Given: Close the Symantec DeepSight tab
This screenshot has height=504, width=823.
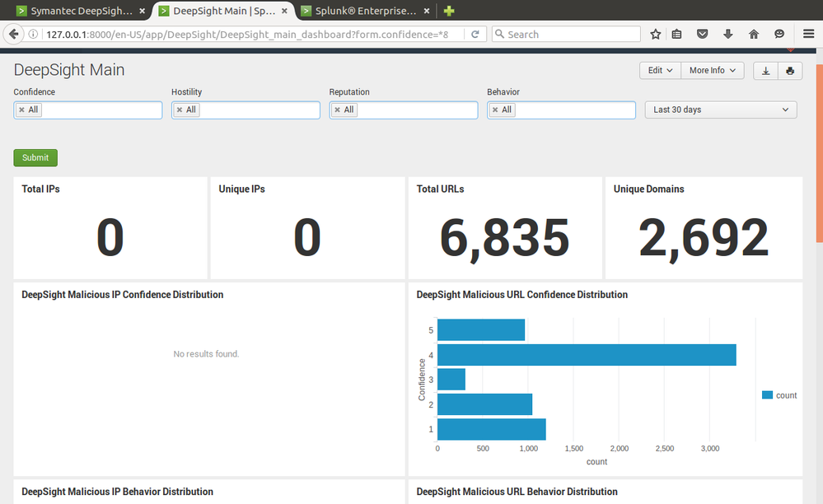Looking at the screenshot, I should [x=143, y=11].
